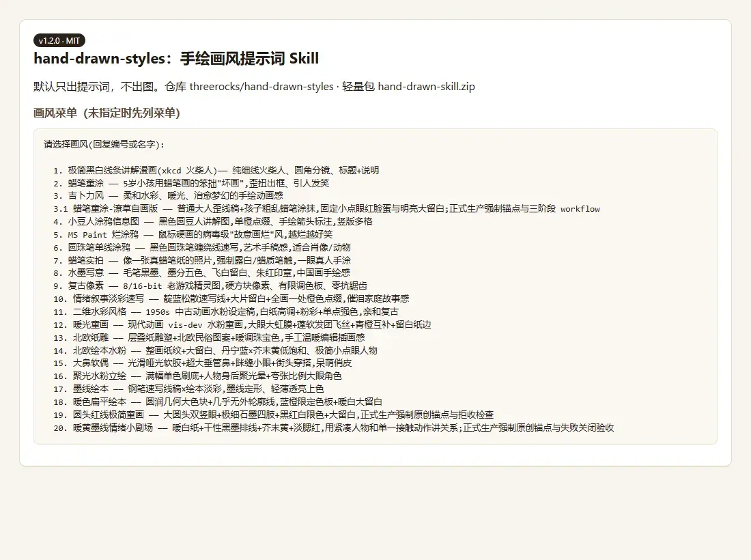Select the row "13. 北欧纸雕"
The height and width of the screenshot is (560, 751).
pos(210,338)
